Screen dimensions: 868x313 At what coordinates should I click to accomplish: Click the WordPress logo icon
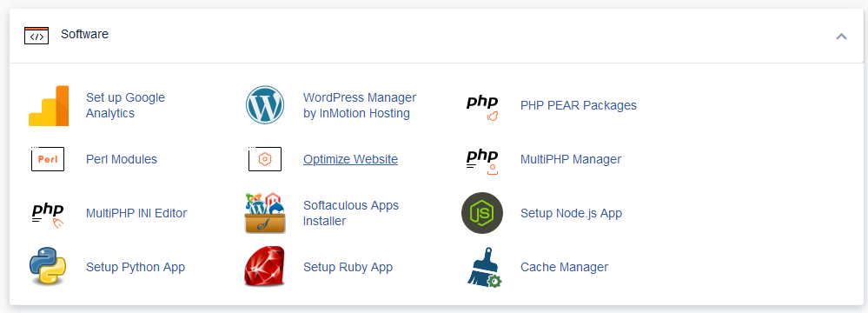(265, 104)
